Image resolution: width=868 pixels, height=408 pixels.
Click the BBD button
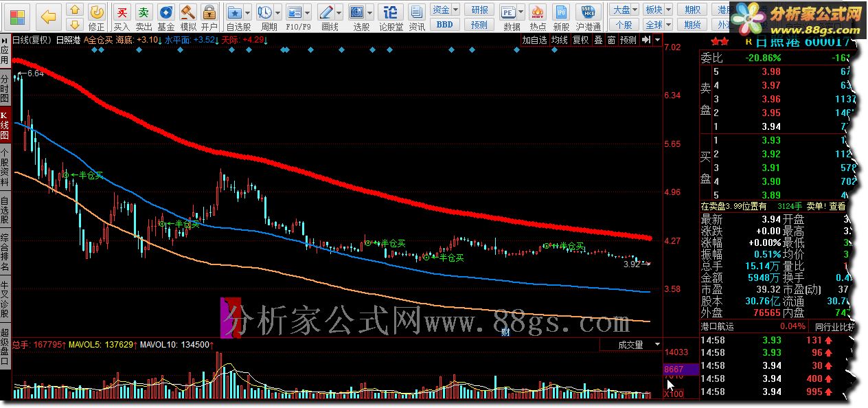(x=444, y=25)
